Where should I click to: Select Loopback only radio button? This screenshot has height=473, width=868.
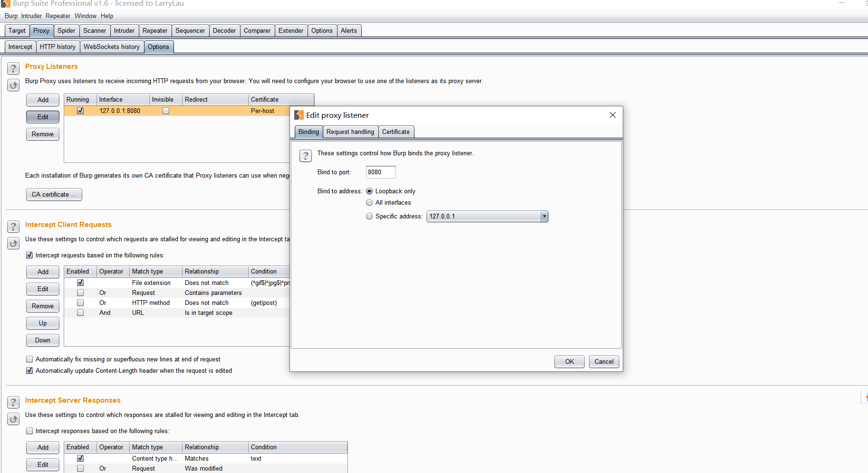[369, 191]
